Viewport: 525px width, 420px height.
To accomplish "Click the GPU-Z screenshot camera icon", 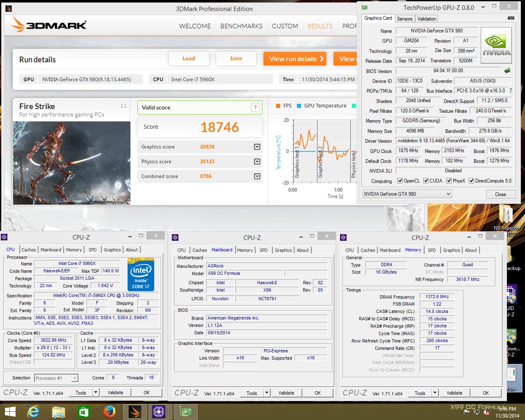I will [511, 18].
